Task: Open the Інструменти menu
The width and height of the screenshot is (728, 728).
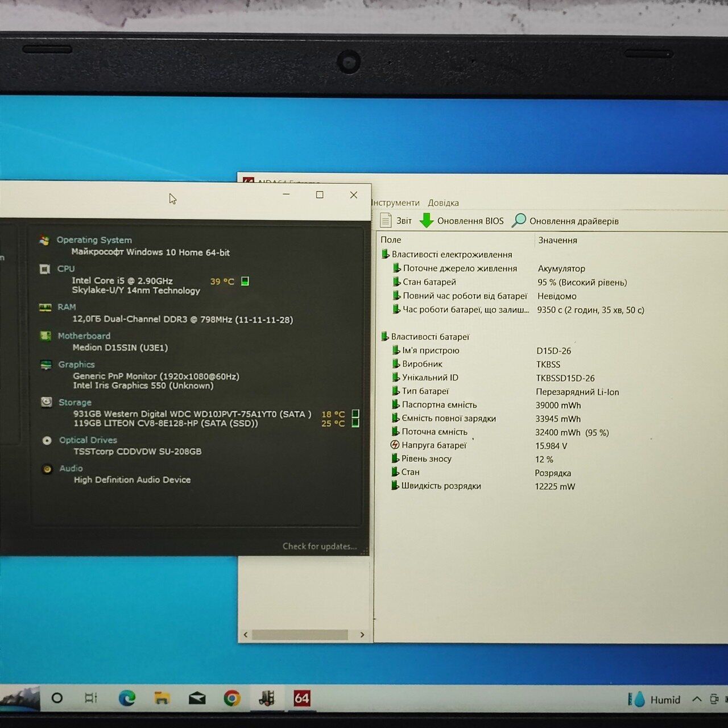Action: pos(396,203)
